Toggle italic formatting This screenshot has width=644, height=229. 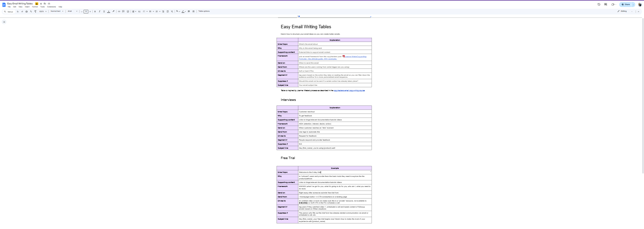pyautogui.click(x=99, y=11)
